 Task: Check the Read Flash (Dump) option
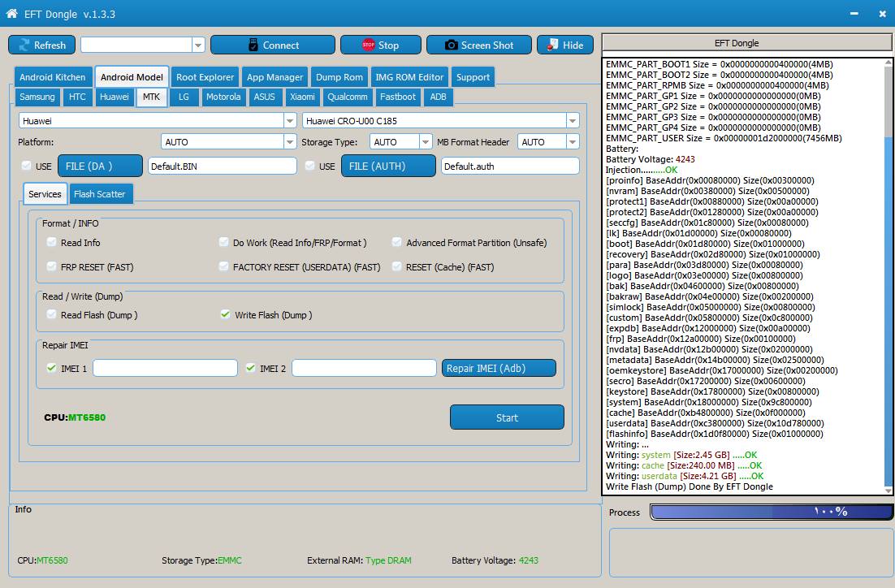51,314
